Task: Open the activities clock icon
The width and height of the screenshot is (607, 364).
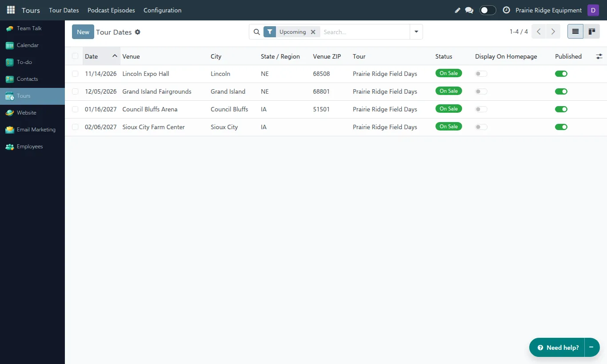Action: [x=506, y=10]
